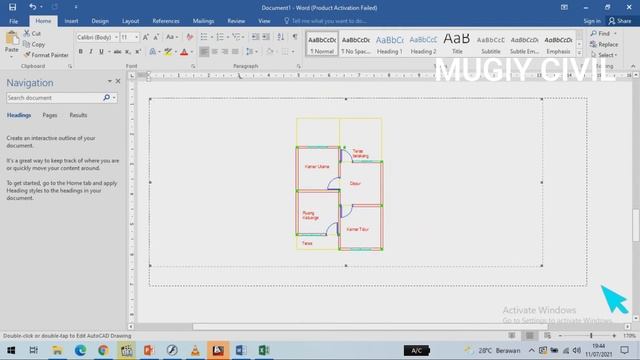This screenshot has height=360, width=640.
Task: Switch to the Layout tab
Action: tap(131, 21)
